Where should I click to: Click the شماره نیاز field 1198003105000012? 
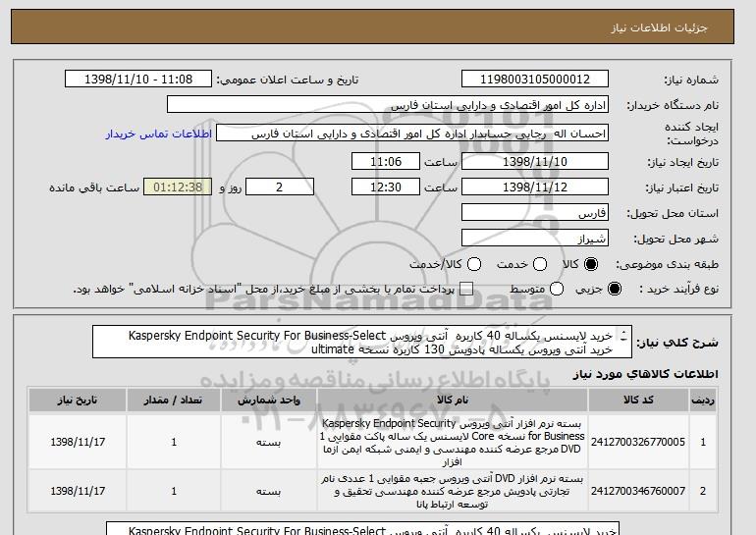[535, 80]
